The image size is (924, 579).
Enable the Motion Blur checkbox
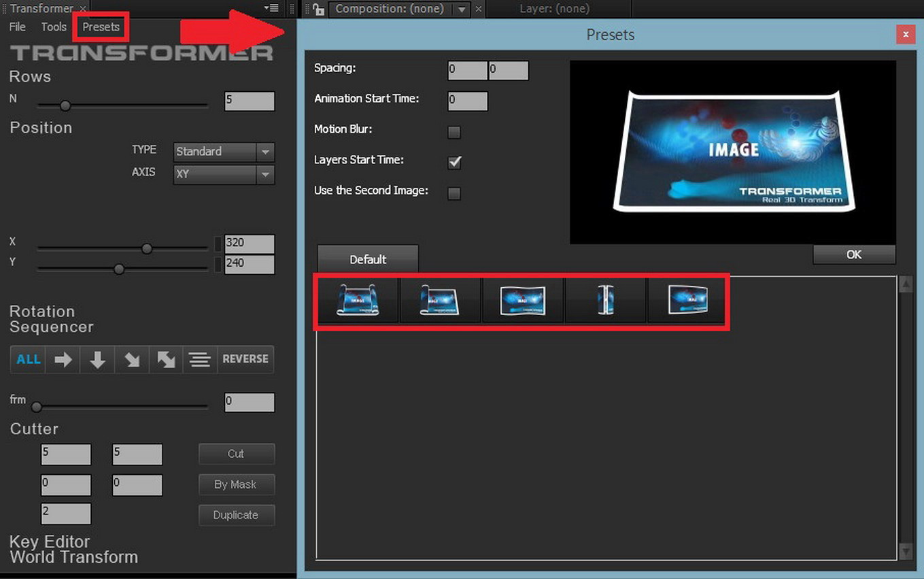pyautogui.click(x=454, y=132)
